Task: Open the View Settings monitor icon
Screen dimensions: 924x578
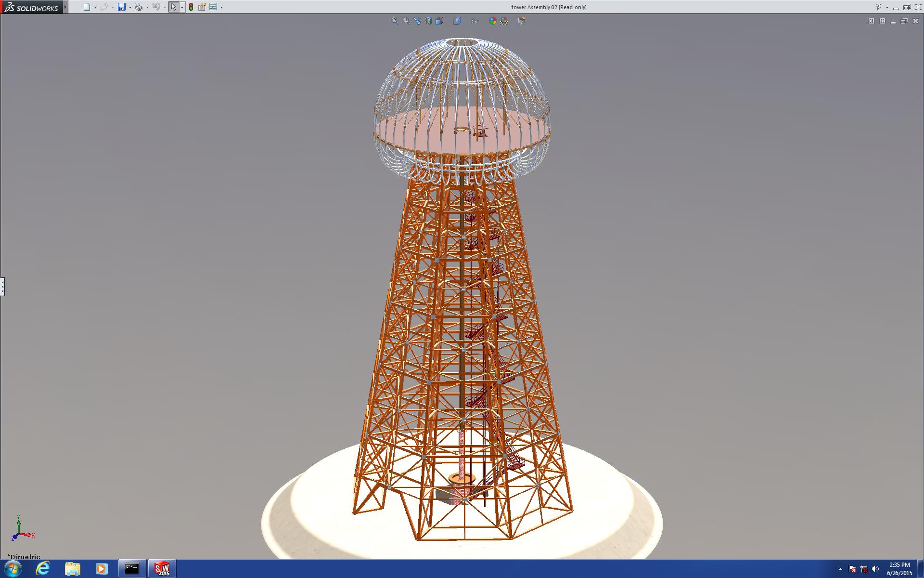Action: pyautogui.click(x=522, y=21)
